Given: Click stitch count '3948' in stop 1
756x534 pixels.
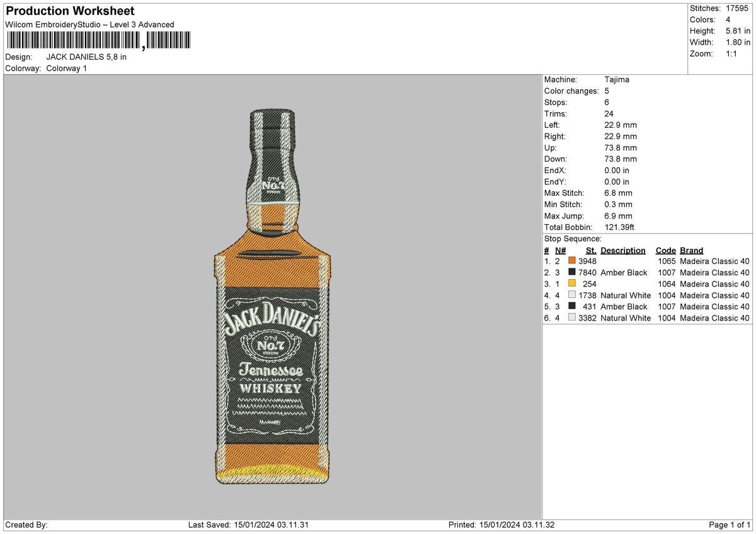Looking at the screenshot, I should [x=587, y=261].
